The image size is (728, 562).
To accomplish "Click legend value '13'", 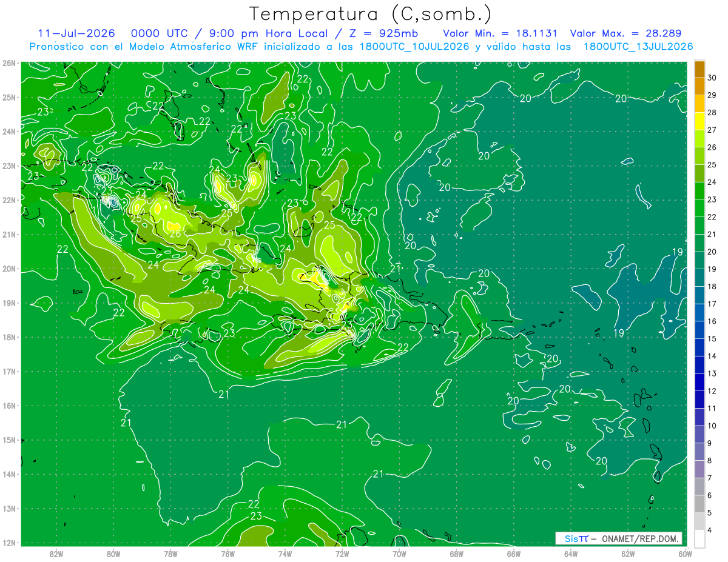I will (713, 374).
